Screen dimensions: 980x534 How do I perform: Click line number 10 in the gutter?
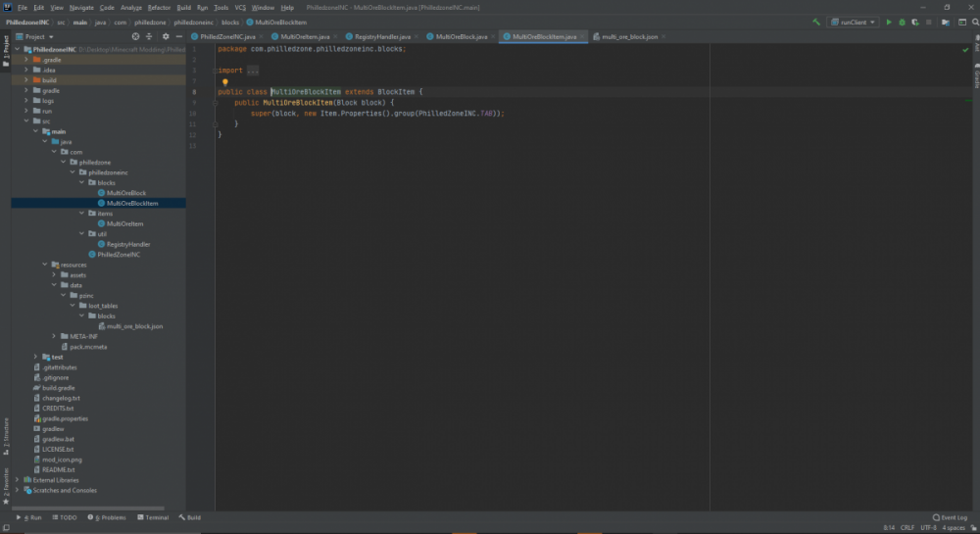(192, 114)
